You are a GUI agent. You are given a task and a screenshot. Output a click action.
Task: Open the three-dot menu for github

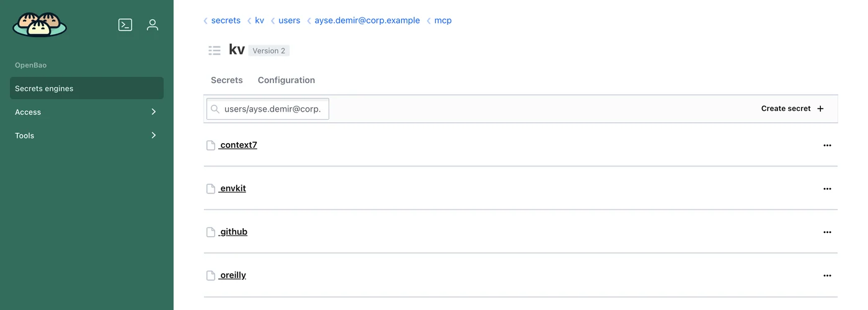[827, 232]
